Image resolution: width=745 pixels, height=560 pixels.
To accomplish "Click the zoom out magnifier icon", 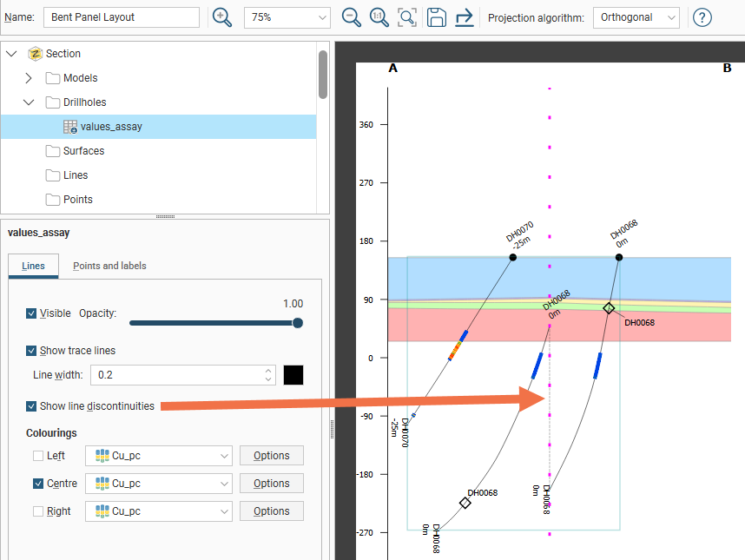I will (351, 17).
